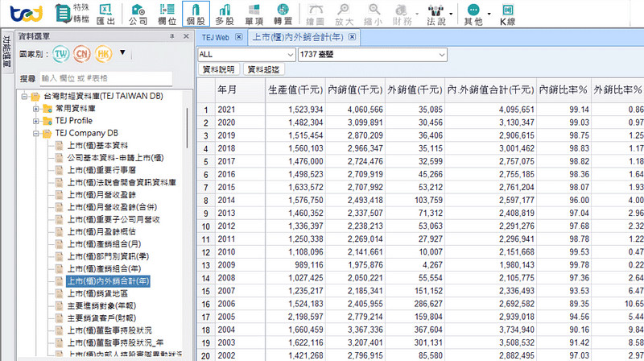Click the 資料說明 button
The height and width of the screenshot is (361, 644).
click(x=218, y=70)
